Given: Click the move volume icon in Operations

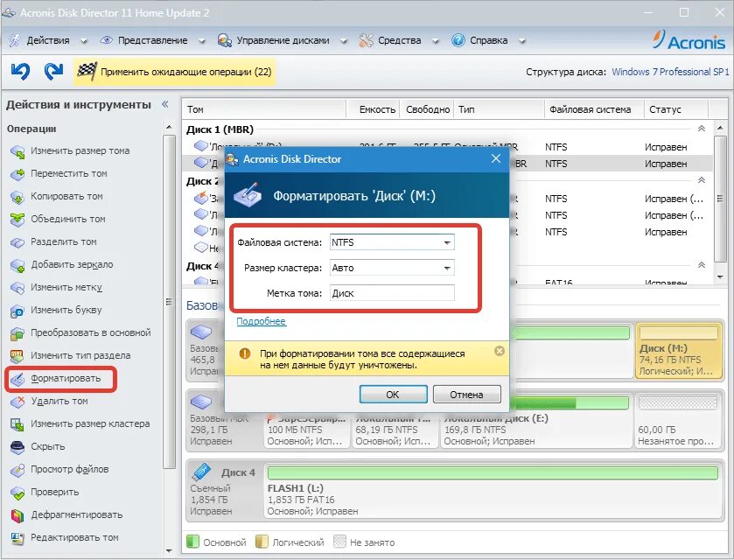Looking at the screenshot, I should (17, 174).
